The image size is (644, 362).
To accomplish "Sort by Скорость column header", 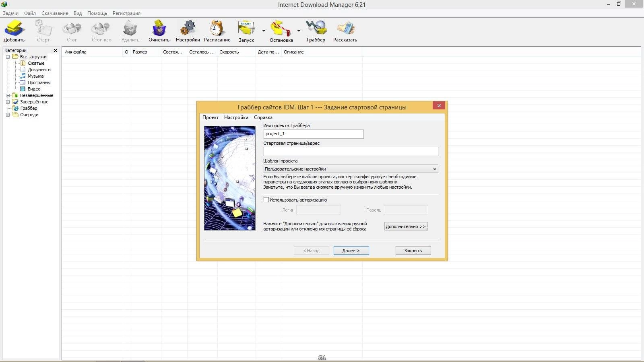I will (236, 52).
